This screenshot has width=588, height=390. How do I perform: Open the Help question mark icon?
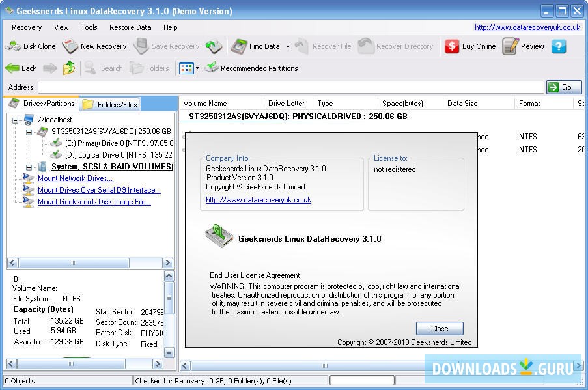coord(559,46)
